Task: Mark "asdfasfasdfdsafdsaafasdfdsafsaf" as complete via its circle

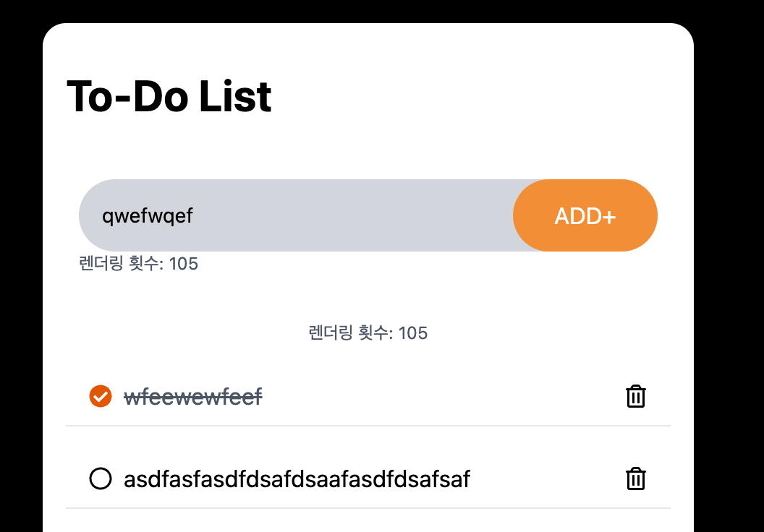Action: 100,479
